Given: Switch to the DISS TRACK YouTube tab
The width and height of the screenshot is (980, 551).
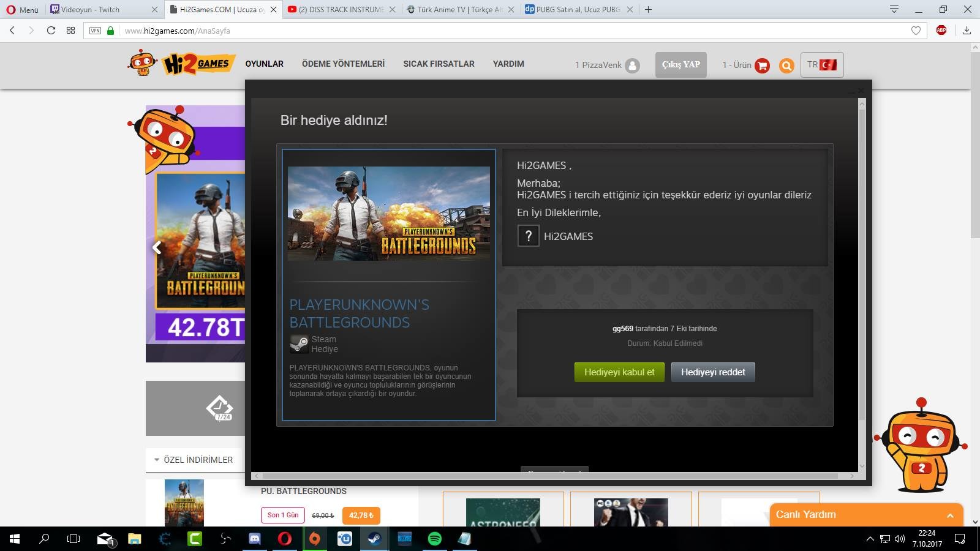Looking at the screenshot, I should pos(340,9).
